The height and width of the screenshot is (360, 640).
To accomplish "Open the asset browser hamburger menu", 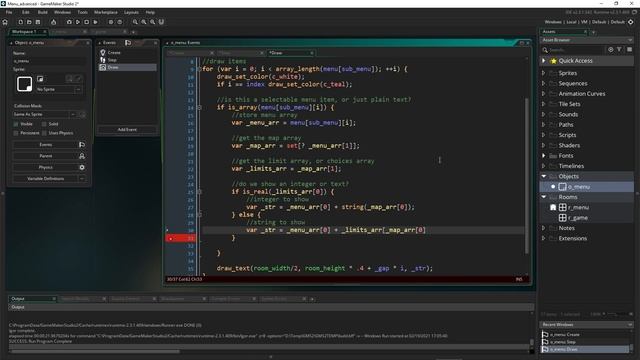I will click(x=629, y=49).
